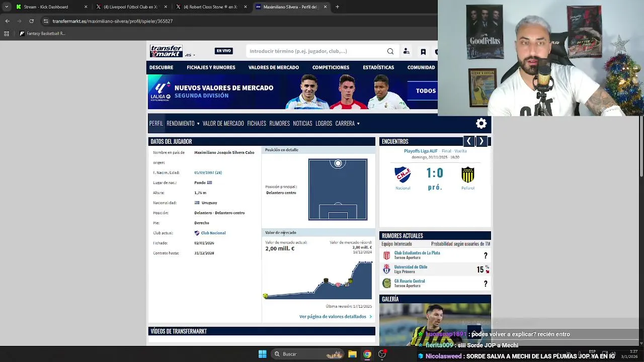Image resolution: width=644 pixels, height=362 pixels.
Task: Expand the Carrera dropdown
Action: click(348, 123)
